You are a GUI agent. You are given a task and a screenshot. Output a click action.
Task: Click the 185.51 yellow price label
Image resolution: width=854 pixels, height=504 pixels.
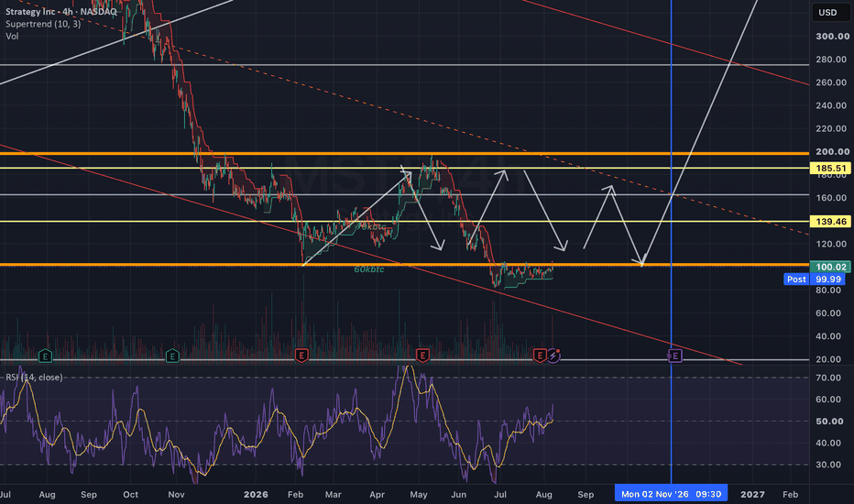(x=830, y=169)
